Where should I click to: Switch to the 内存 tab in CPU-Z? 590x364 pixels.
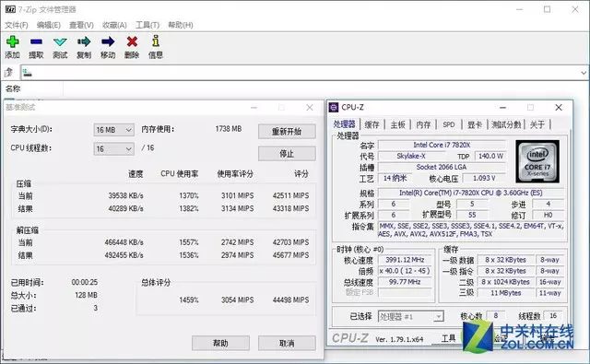tap(423, 124)
